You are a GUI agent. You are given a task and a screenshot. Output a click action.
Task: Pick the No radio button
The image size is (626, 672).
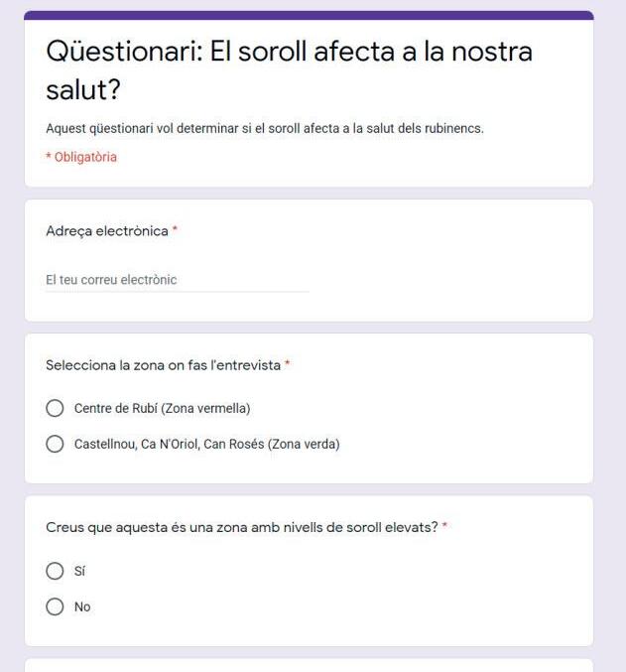click(56, 606)
